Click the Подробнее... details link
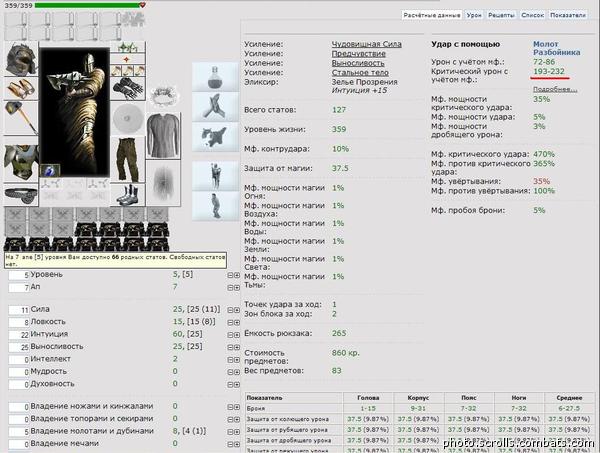The height and width of the screenshot is (453, 600). pos(555,90)
